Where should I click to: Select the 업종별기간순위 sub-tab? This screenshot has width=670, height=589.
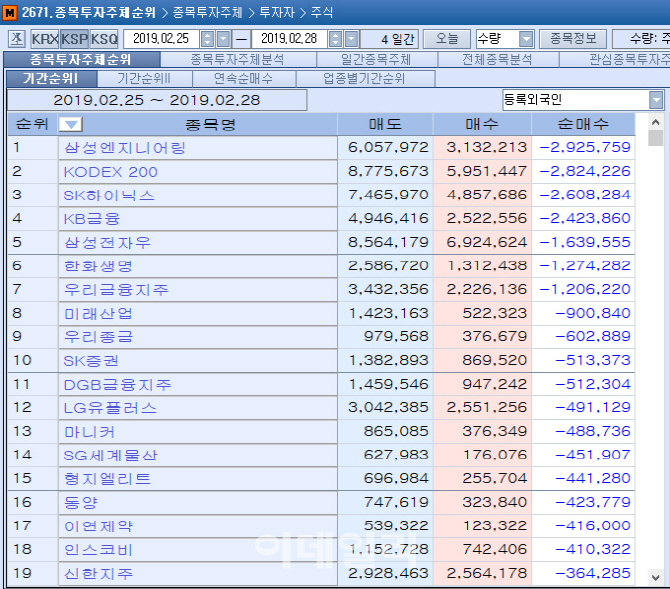364,79
